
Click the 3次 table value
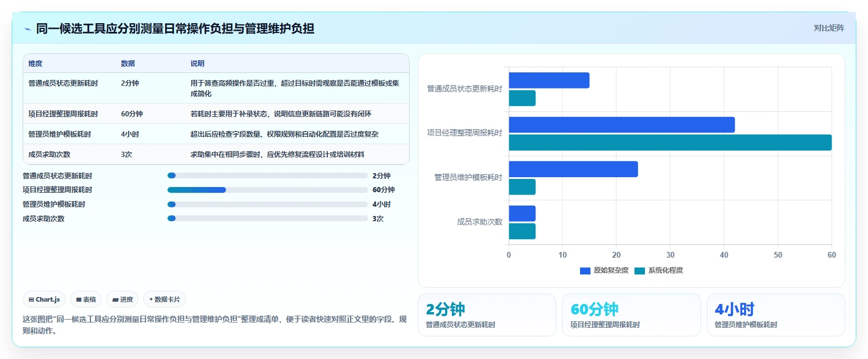coord(126,155)
